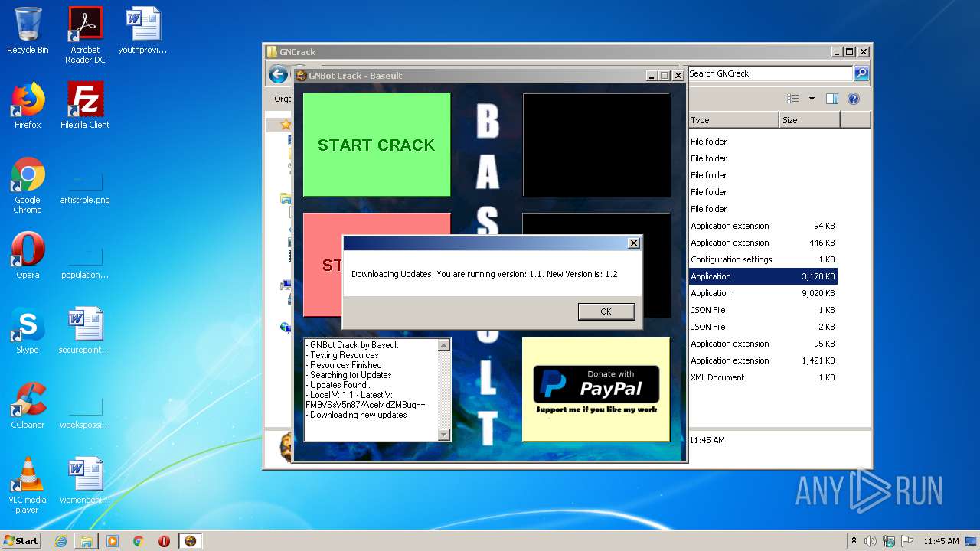Toggle the preview pane icon
This screenshot has width=980, height=551.
tap(832, 99)
